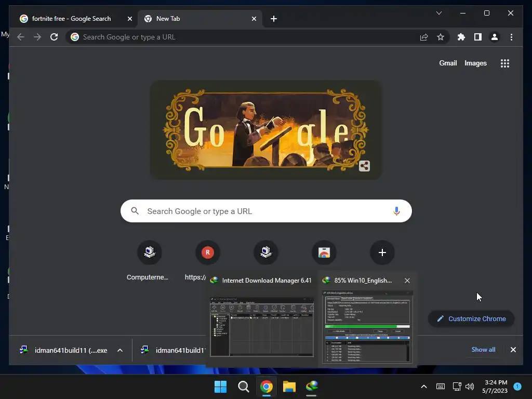Open a new tab with the plus button
The height and width of the screenshot is (399, 532).
click(x=274, y=19)
